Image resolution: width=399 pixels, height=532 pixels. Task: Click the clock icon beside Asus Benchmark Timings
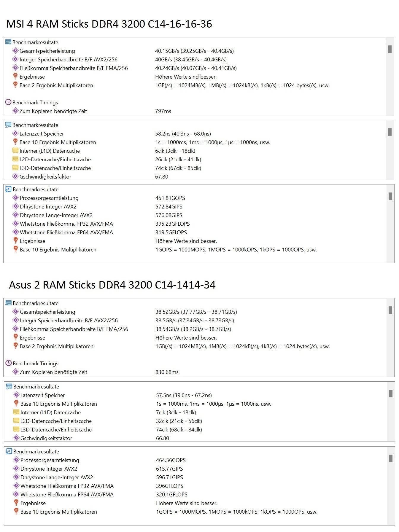(x=9, y=363)
